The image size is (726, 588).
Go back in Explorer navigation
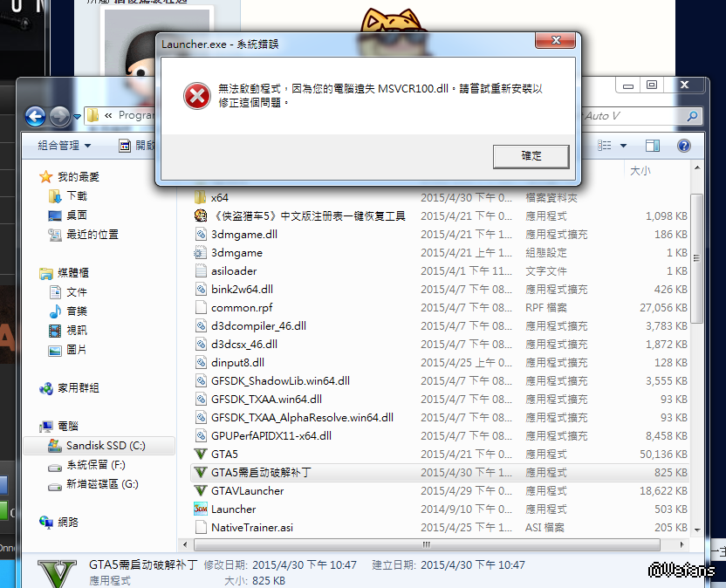[36, 116]
